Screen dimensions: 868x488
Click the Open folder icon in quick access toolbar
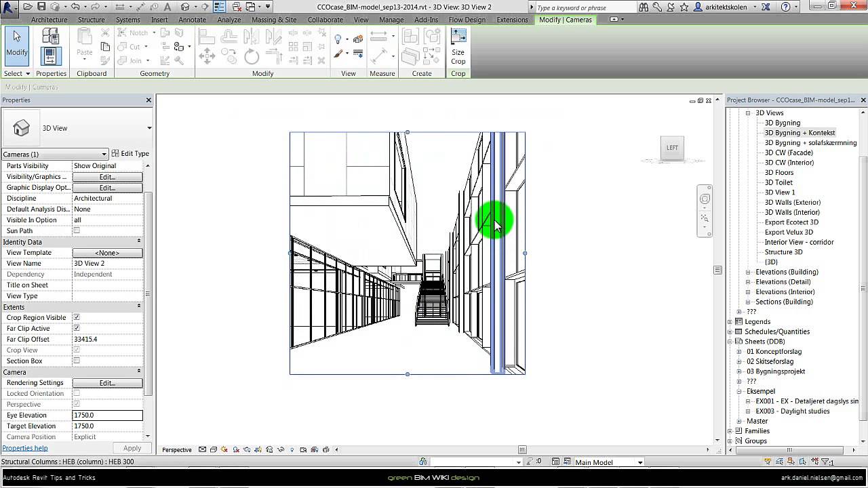(x=28, y=7)
